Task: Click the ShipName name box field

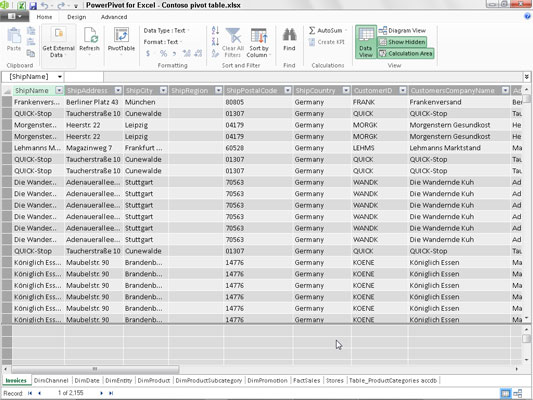Action: [33, 77]
